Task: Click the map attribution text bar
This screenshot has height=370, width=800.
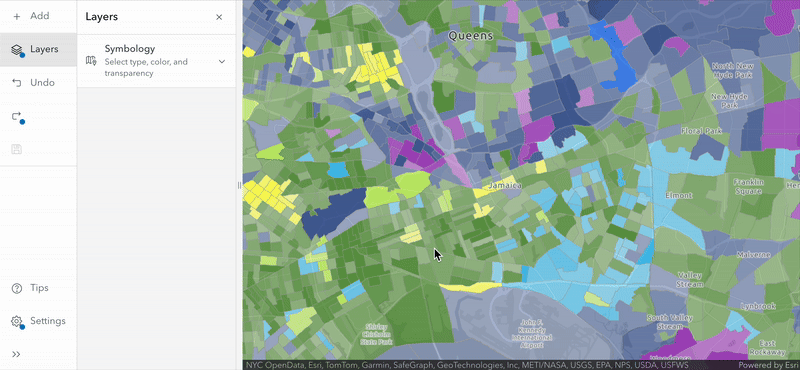Action: [467, 365]
